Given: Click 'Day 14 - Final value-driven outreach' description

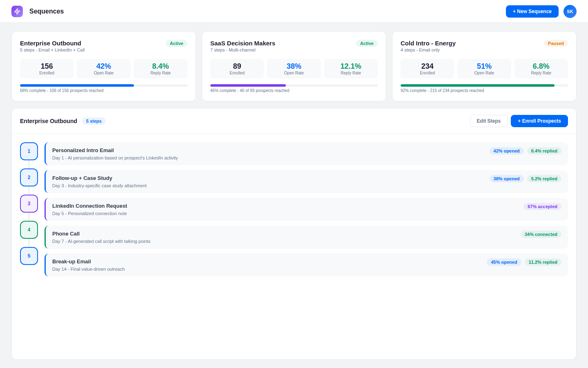Looking at the screenshot, I should (x=89, y=269).
